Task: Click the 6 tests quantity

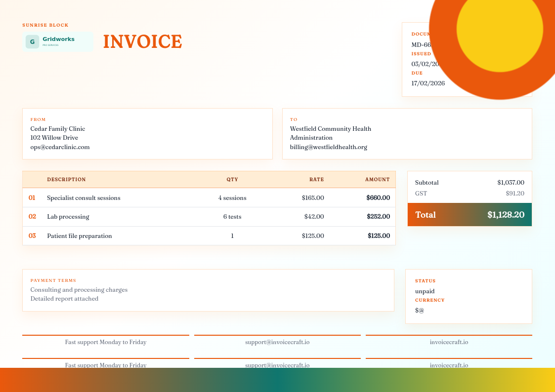Action: pos(232,217)
